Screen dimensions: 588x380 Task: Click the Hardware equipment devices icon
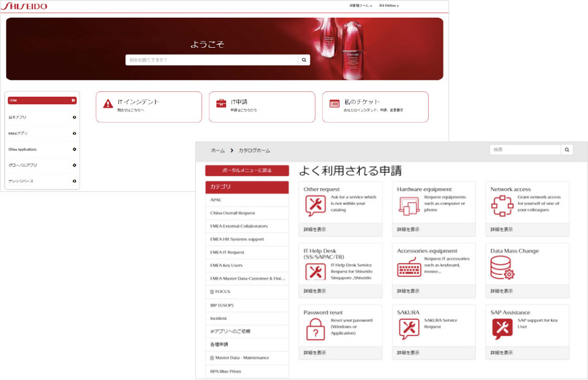tap(409, 206)
